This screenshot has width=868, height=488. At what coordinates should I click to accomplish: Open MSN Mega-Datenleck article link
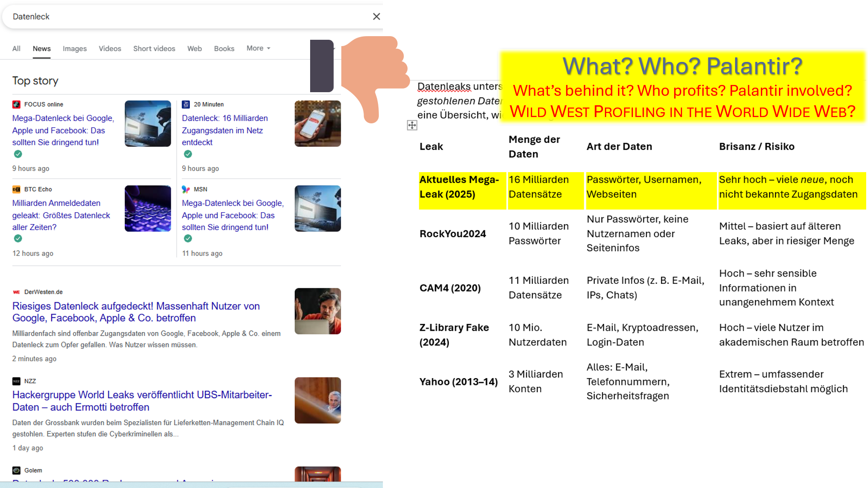click(233, 215)
